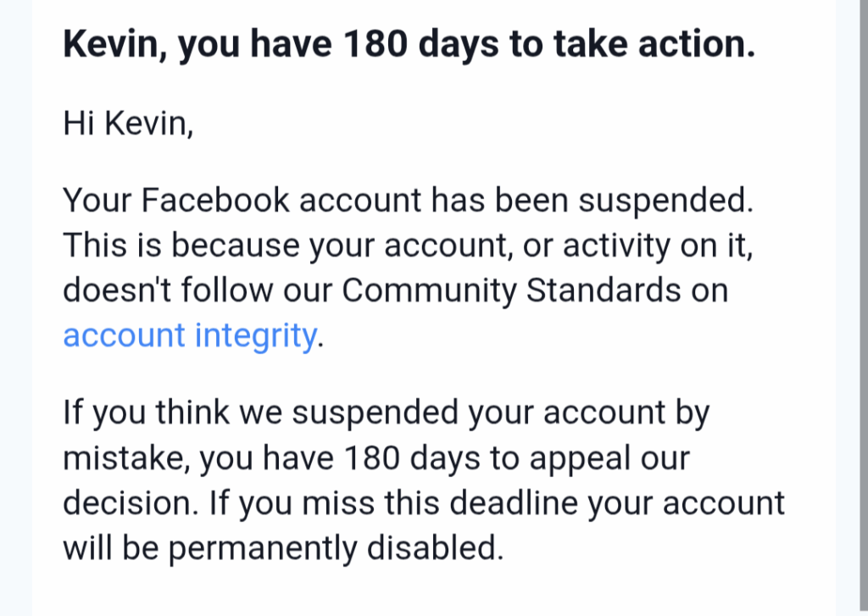The width and height of the screenshot is (868, 616).
Task: Click the words "has been suspended."
Action: coord(592,202)
